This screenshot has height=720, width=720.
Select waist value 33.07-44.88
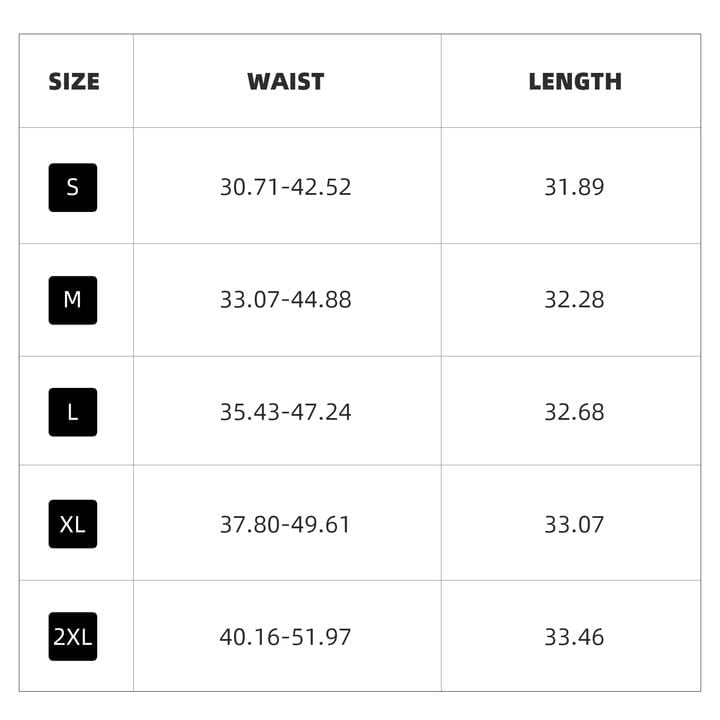click(286, 300)
